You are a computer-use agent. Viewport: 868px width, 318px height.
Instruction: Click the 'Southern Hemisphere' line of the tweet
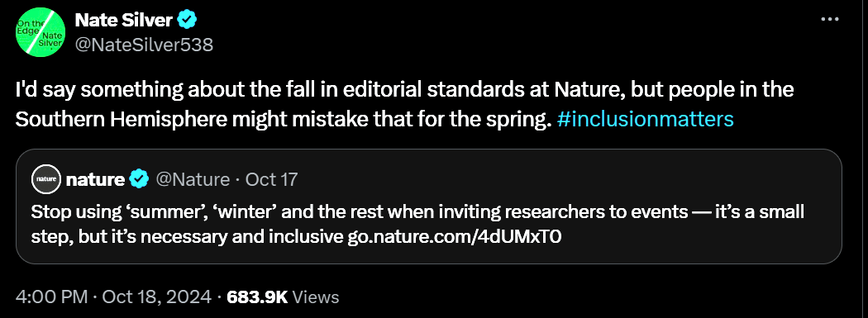pos(374,119)
